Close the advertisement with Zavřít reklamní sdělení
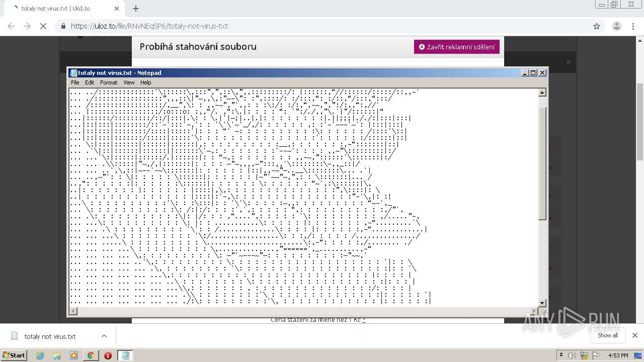644x362 pixels. [457, 47]
